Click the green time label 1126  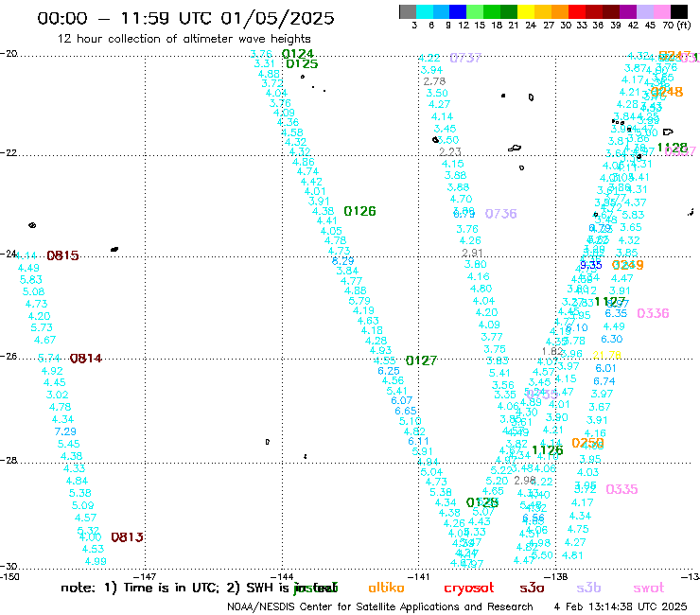[548, 450]
